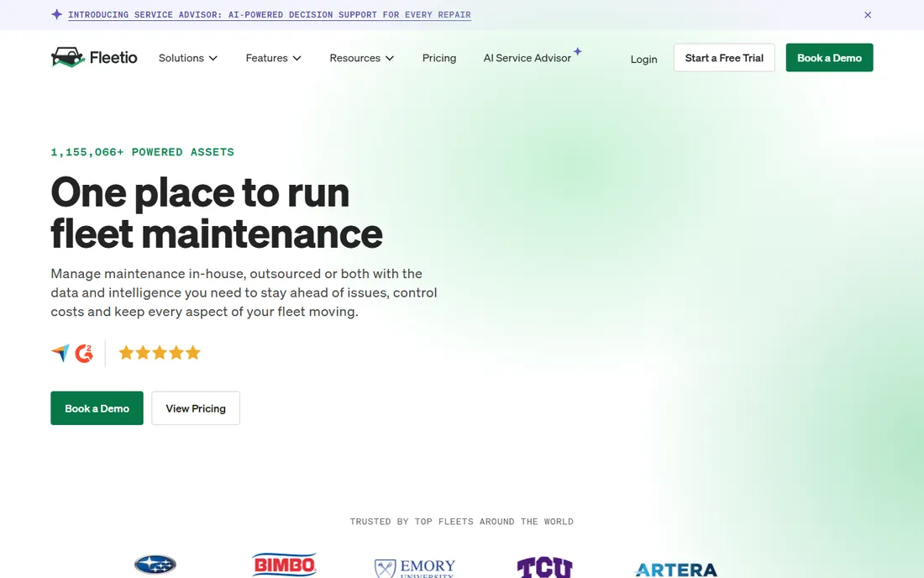Expand the Resources dropdown menu
The image size is (924, 578).
tap(362, 58)
